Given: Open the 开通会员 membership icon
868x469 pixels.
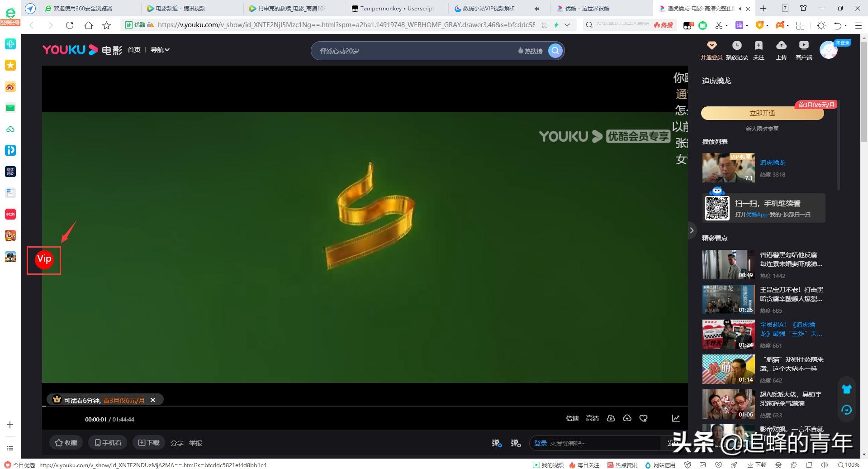Looking at the screenshot, I should pyautogui.click(x=711, y=50).
